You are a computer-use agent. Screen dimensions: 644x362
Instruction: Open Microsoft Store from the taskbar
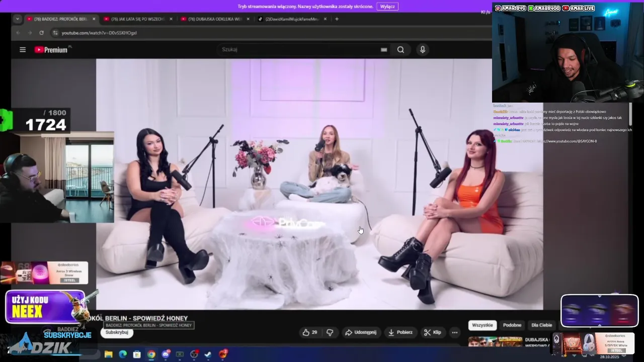(x=137, y=354)
